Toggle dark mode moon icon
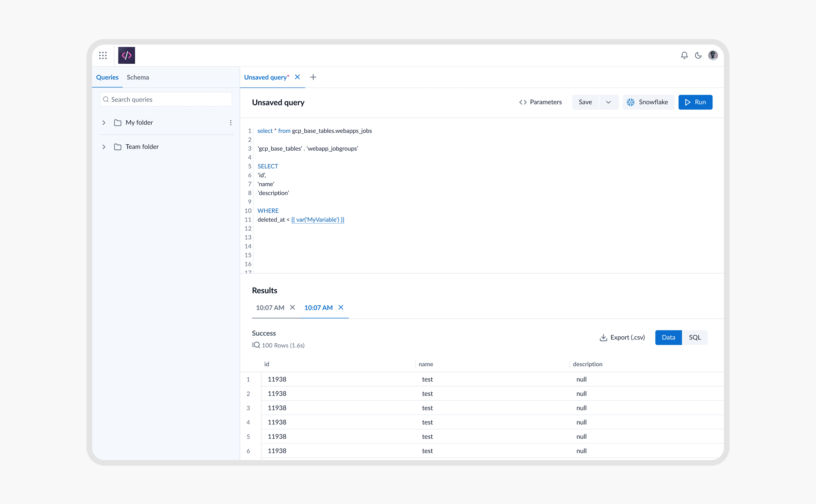Viewport: 816px width, 504px height. pos(698,55)
